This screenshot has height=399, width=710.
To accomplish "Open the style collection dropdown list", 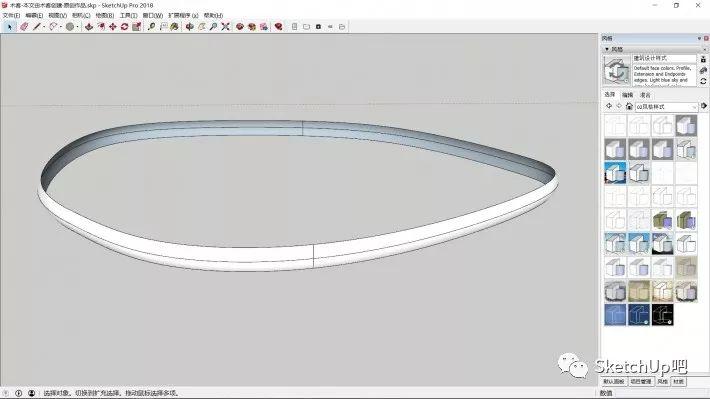I will tap(666, 106).
